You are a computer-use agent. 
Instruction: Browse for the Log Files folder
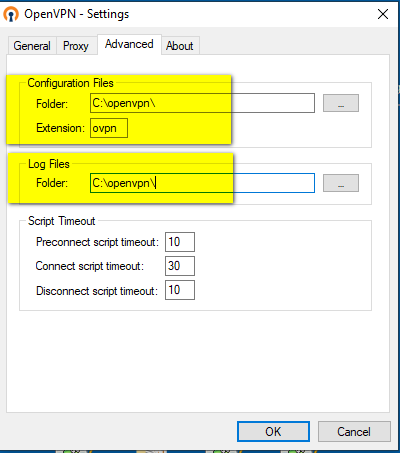pyautogui.click(x=341, y=183)
